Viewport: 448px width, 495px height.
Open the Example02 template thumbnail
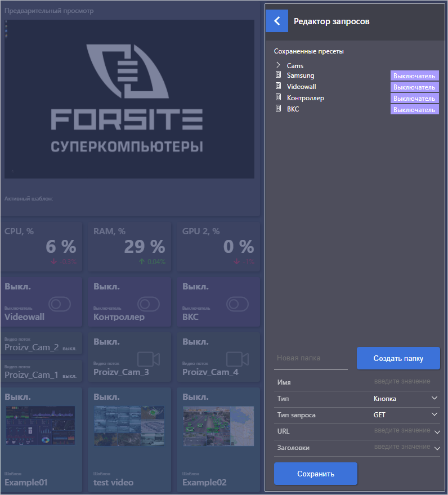click(x=218, y=426)
